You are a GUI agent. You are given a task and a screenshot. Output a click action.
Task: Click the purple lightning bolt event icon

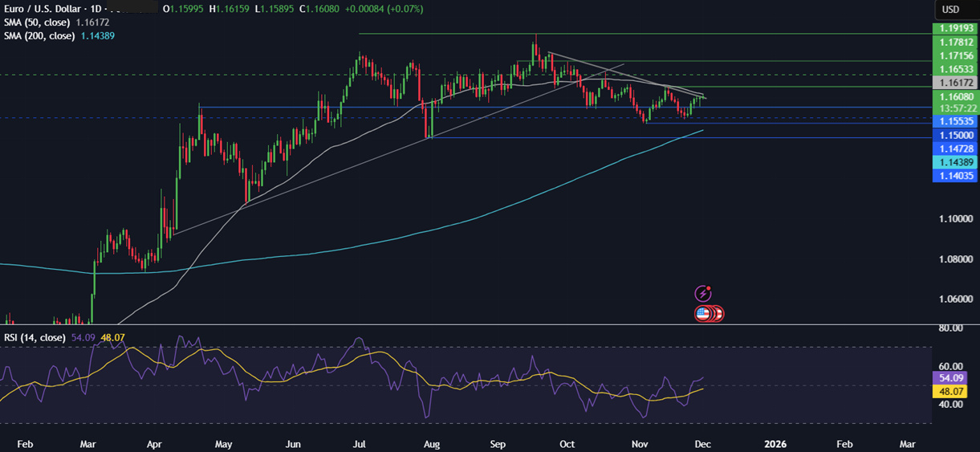point(703,294)
